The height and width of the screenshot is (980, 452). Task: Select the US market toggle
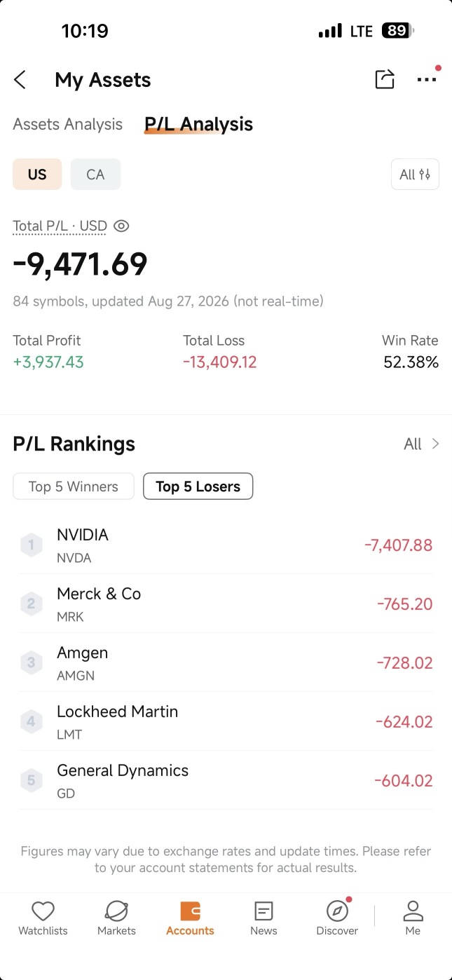click(37, 175)
